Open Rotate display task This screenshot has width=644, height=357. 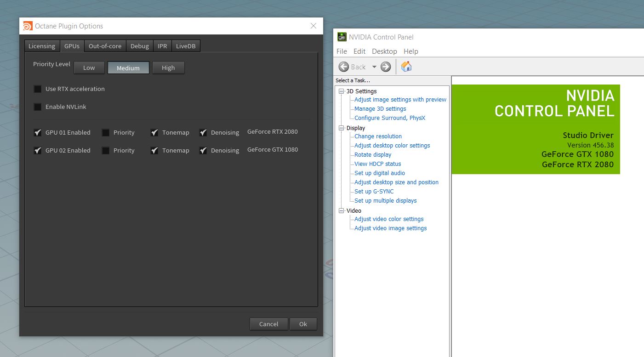point(373,155)
